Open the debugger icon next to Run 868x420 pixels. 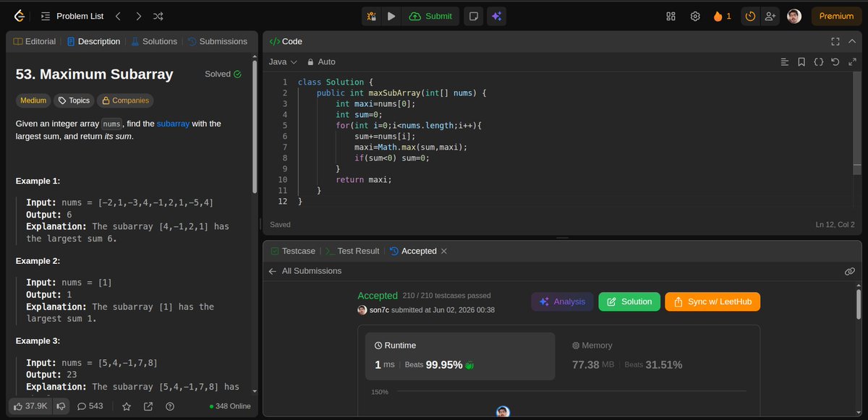pyautogui.click(x=371, y=16)
